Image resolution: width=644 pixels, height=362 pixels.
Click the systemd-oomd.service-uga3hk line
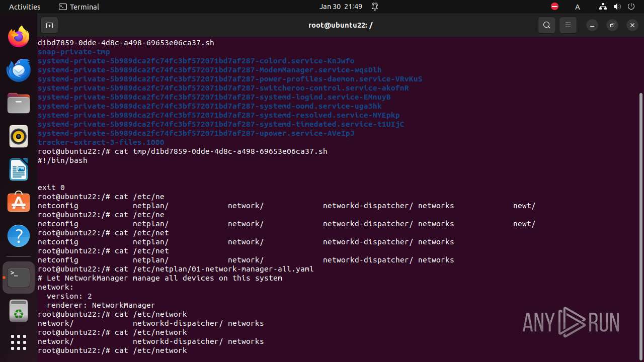pyautogui.click(x=210, y=106)
